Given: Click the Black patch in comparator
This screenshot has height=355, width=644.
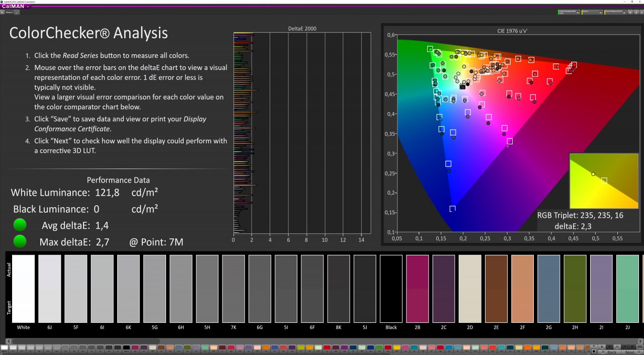Looking at the screenshot, I should coord(391,289).
